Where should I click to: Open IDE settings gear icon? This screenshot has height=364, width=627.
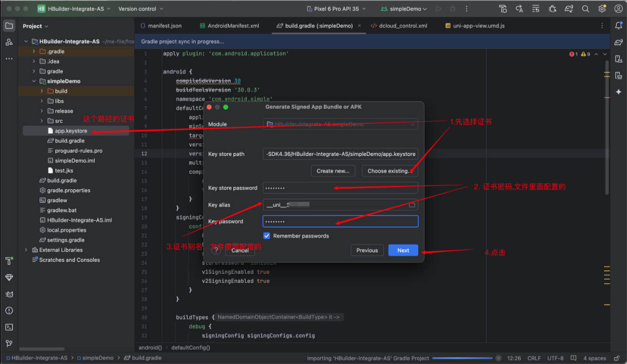(602, 9)
